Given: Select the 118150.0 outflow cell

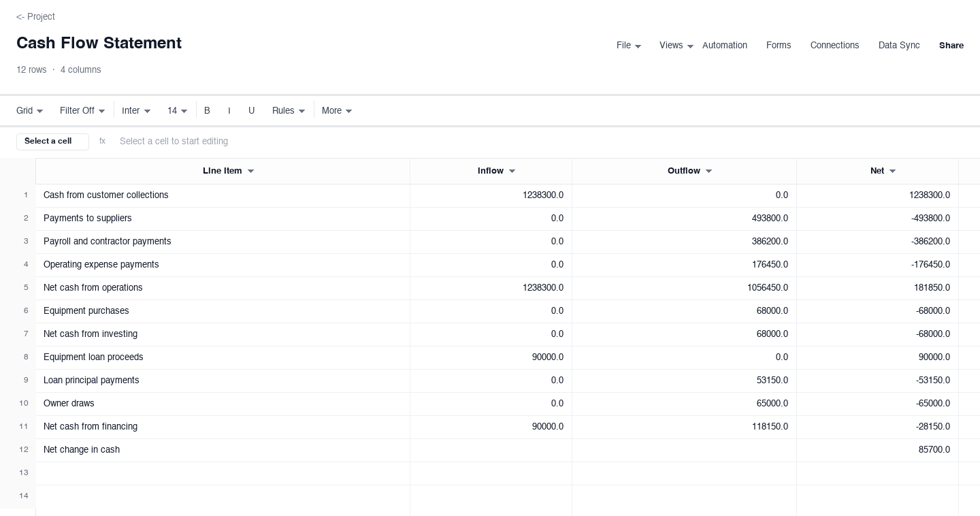Looking at the screenshot, I should (x=684, y=427).
